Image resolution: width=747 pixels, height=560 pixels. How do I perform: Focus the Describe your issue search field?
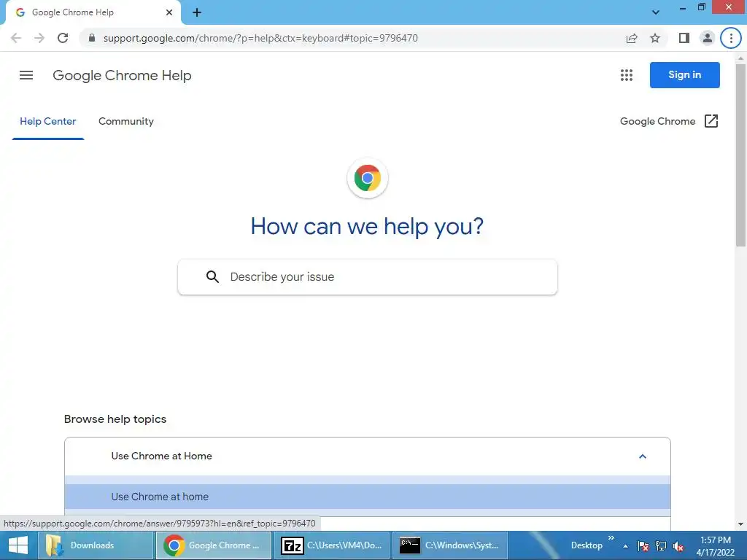pos(368,276)
